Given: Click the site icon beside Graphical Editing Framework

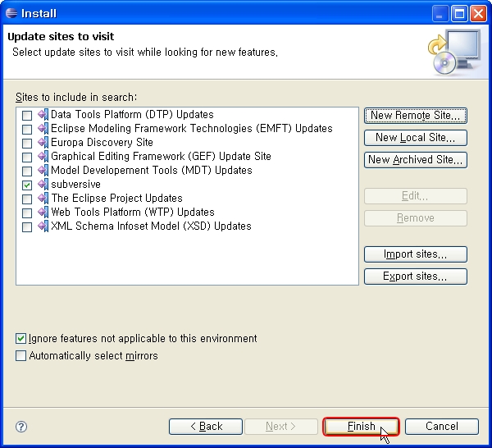Looking at the screenshot, I should 43,157.
